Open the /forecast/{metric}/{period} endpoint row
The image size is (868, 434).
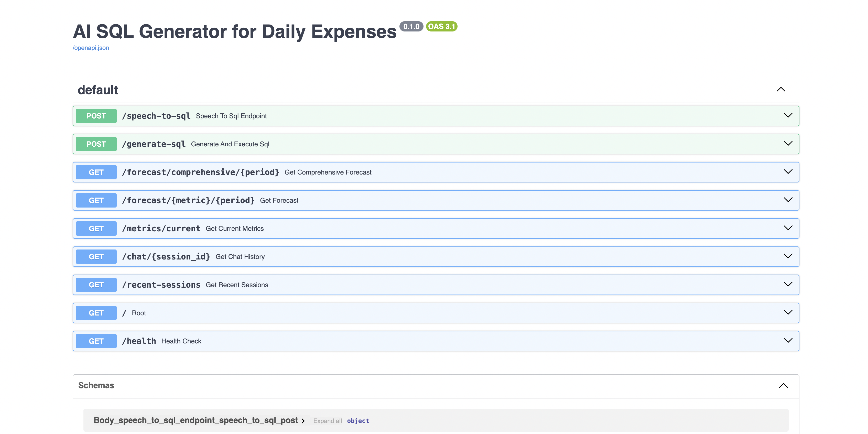188,200
